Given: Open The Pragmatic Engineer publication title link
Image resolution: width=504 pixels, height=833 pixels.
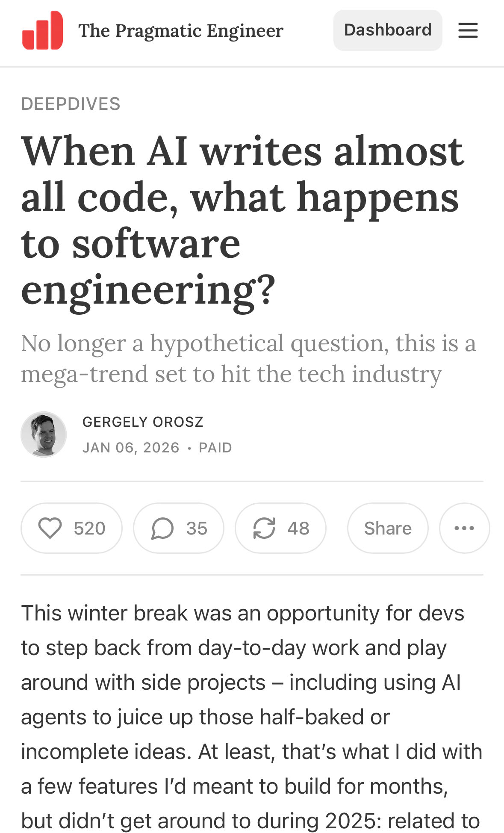Looking at the screenshot, I should coord(180,31).
